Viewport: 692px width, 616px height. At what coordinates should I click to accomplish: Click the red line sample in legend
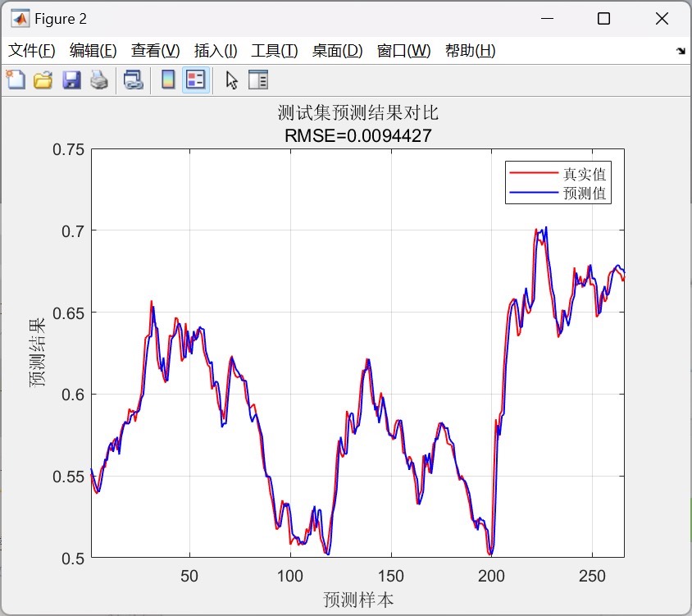(x=534, y=172)
